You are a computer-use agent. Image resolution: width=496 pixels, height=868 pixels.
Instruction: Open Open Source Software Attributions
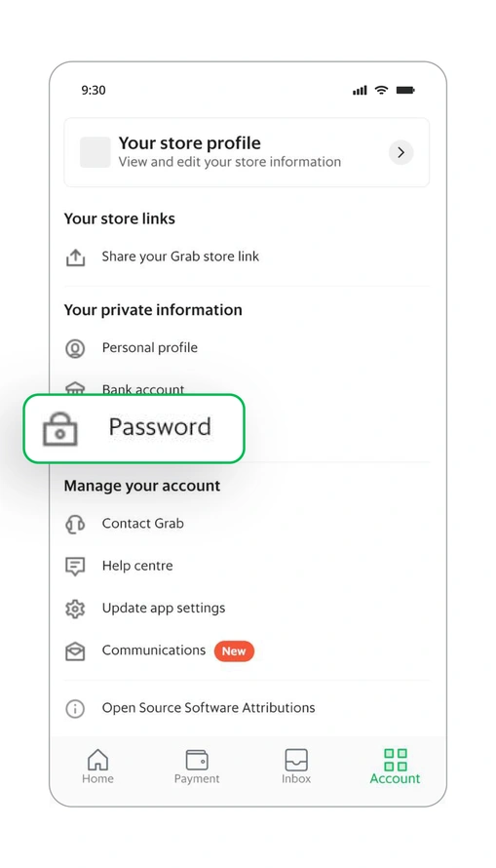click(x=209, y=708)
